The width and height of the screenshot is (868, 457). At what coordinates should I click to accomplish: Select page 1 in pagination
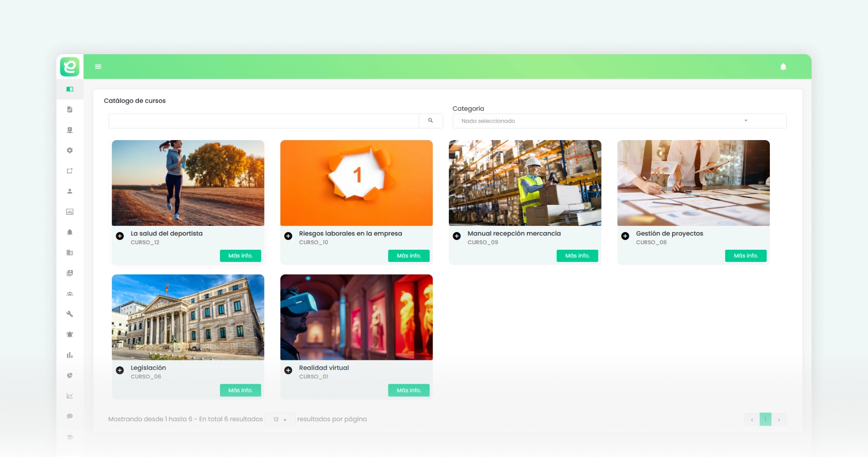point(765,419)
